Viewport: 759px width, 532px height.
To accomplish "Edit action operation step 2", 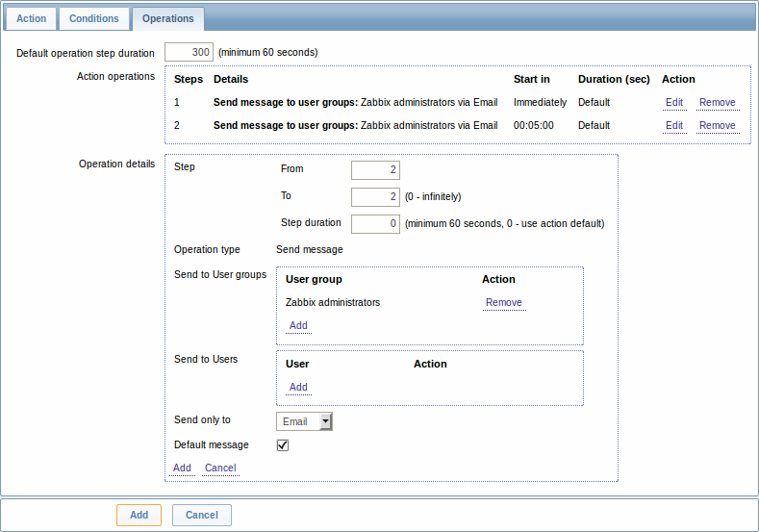I will click(x=673, y=126).
